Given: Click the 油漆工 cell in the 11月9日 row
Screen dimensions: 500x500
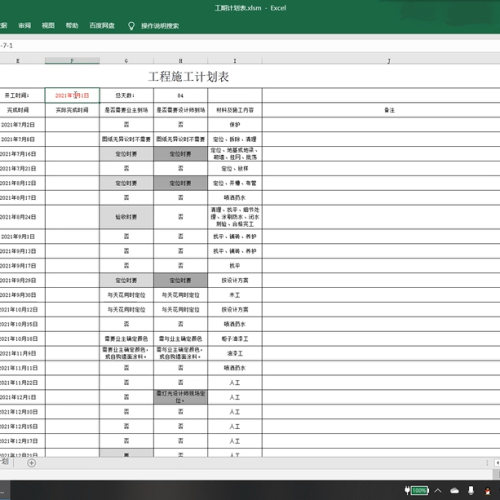Looking at the screenshot, I should coord(235,353).
